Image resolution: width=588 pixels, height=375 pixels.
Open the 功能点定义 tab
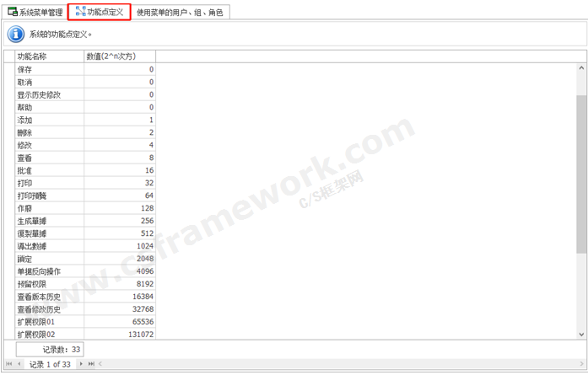tap(100, 12)
